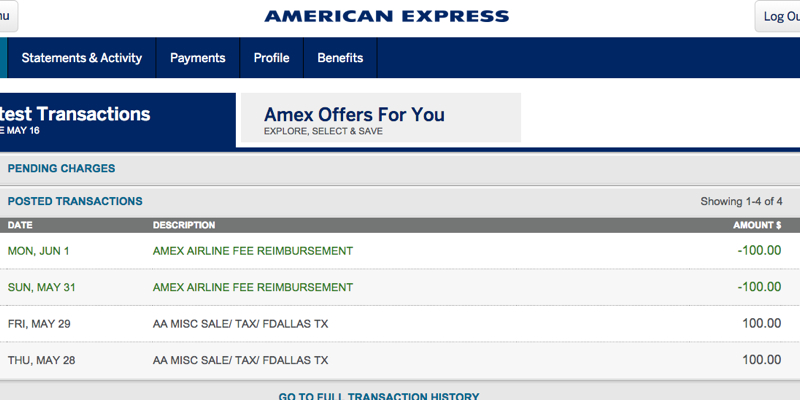Viewport: 800px width, 400px height.
Task: Open the Payments menu item
Action: [197, 58]
